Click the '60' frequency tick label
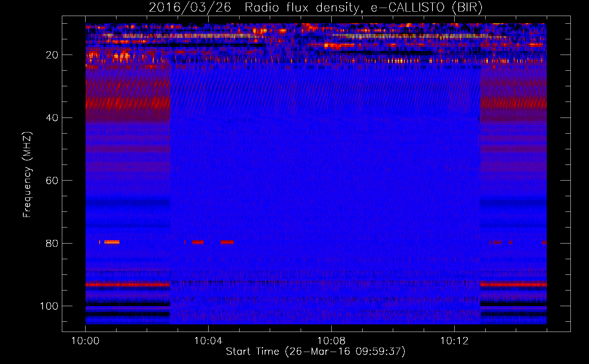Viewport: 589px width, 364px height. coord(52,181)
